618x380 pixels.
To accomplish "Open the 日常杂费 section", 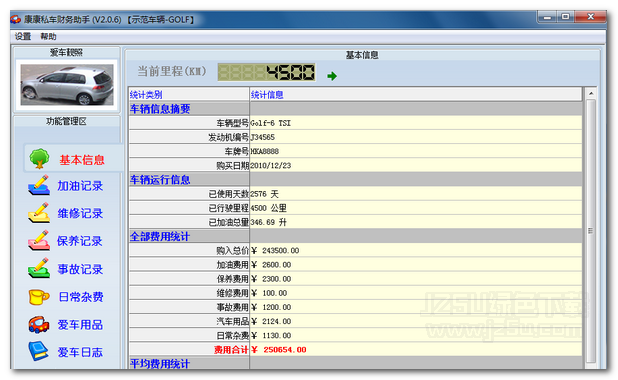I will point(81,297).
